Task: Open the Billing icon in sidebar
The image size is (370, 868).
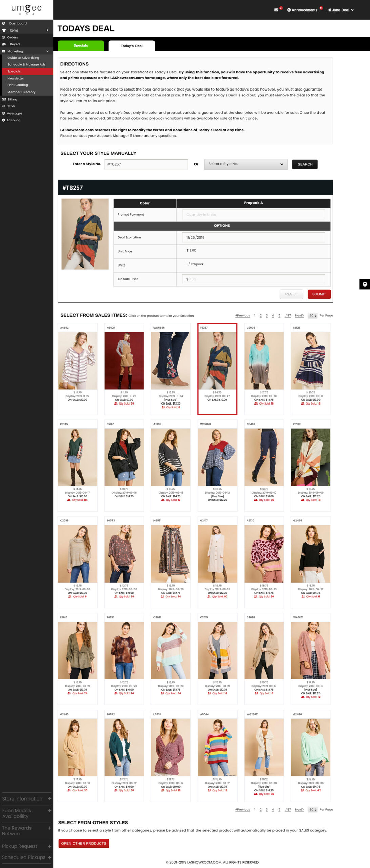Action: [x=4, y=99]
